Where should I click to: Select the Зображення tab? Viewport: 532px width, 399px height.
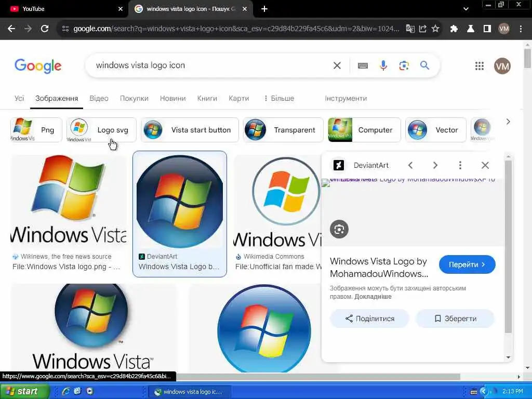[57, 98]
